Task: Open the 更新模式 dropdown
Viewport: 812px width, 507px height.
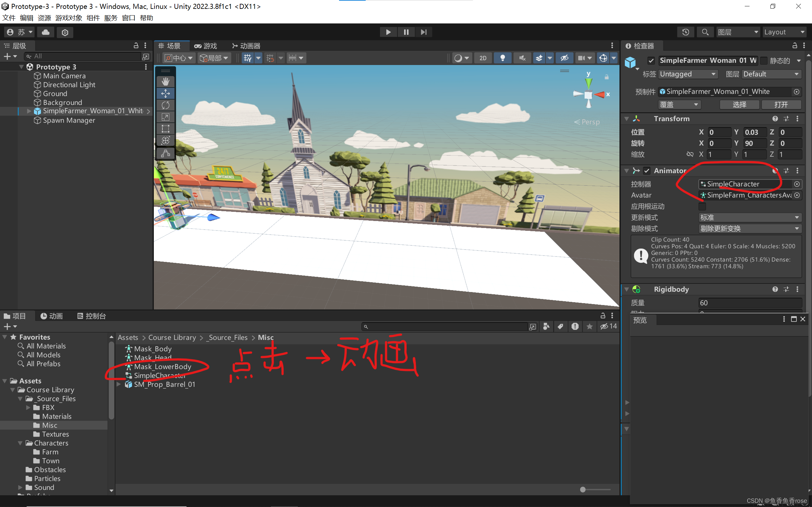Action: click(749, 218)
